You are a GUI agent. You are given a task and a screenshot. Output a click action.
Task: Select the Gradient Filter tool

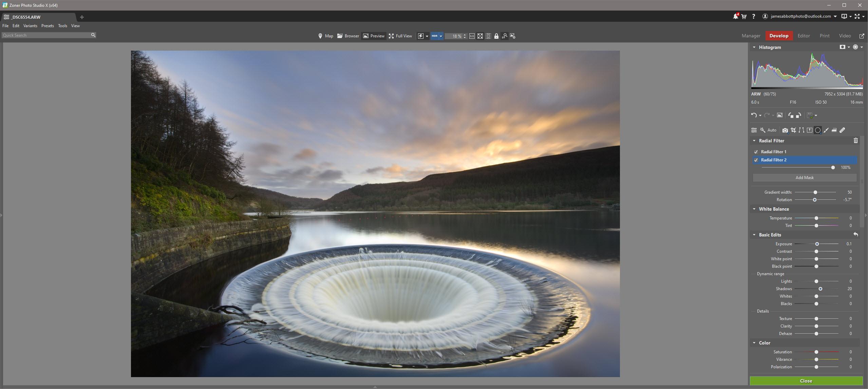[810, 130]
